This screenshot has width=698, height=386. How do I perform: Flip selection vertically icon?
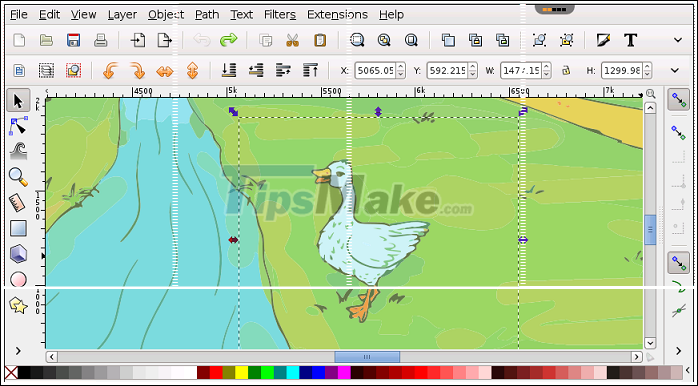pyautogui.click(x=192, y=70)
